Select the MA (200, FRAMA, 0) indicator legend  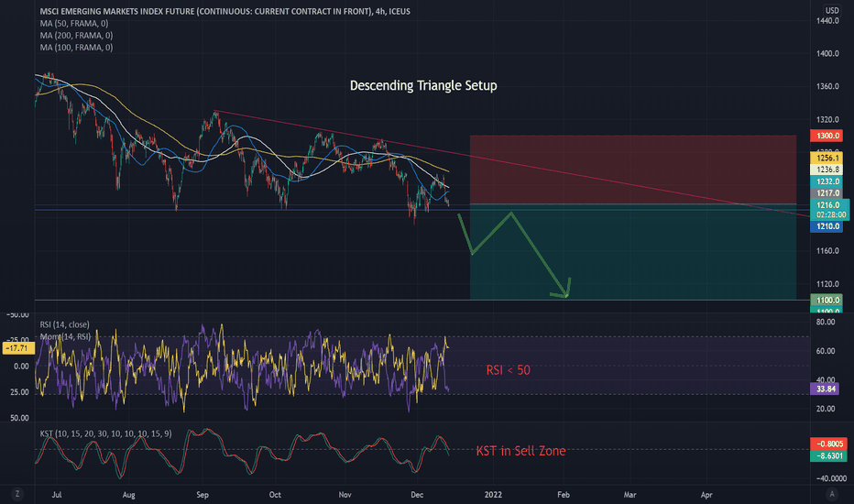click(76, 36)
